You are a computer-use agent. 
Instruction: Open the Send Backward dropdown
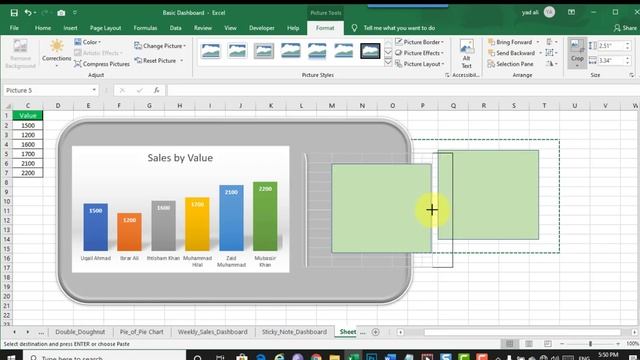(541, 53)
